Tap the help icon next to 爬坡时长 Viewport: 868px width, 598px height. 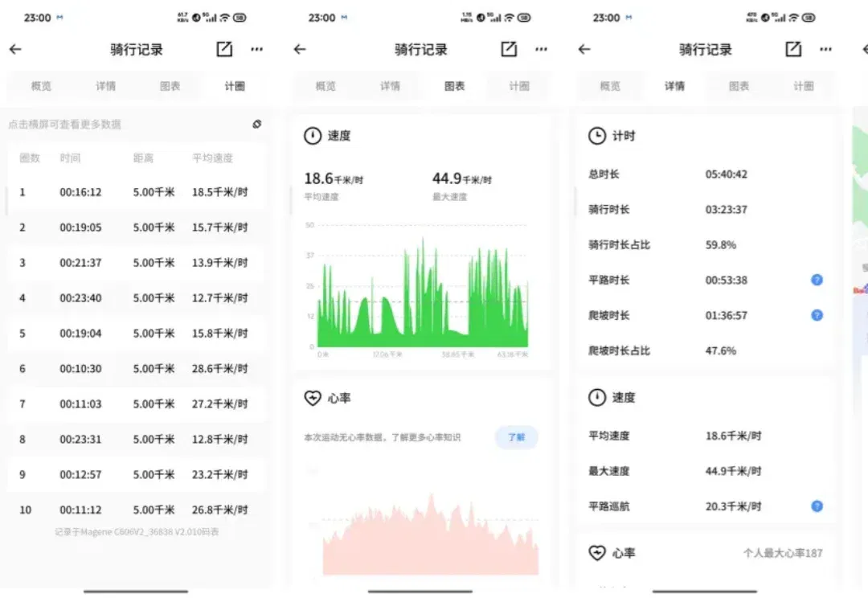coord(817,316)
